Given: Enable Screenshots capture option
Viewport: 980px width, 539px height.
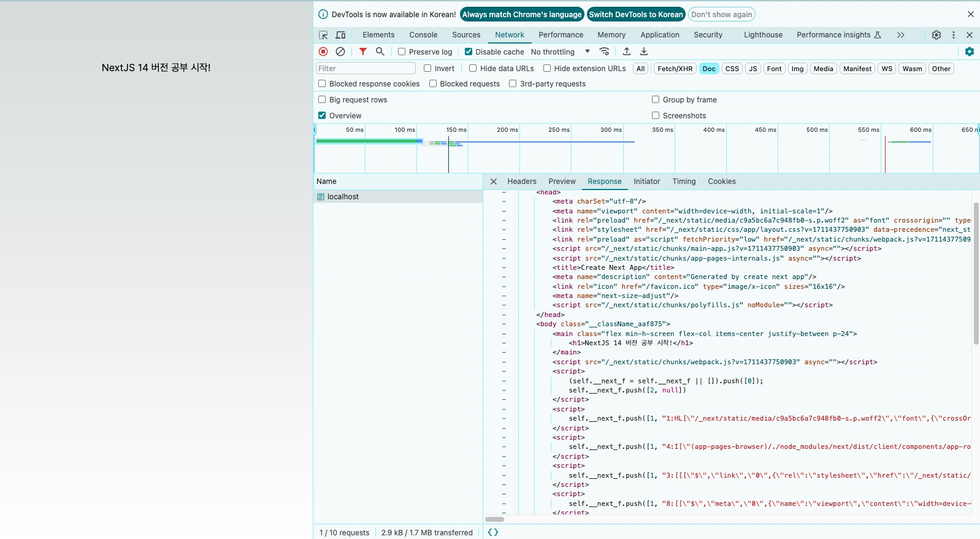Looking at the screenshot, I should click(x=656, y=115).
